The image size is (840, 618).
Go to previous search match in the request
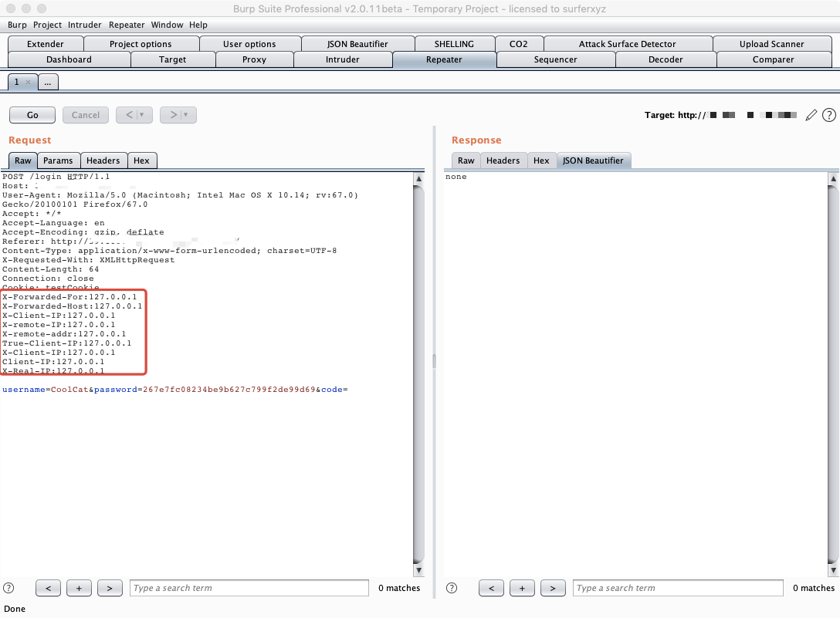point(48,587)
